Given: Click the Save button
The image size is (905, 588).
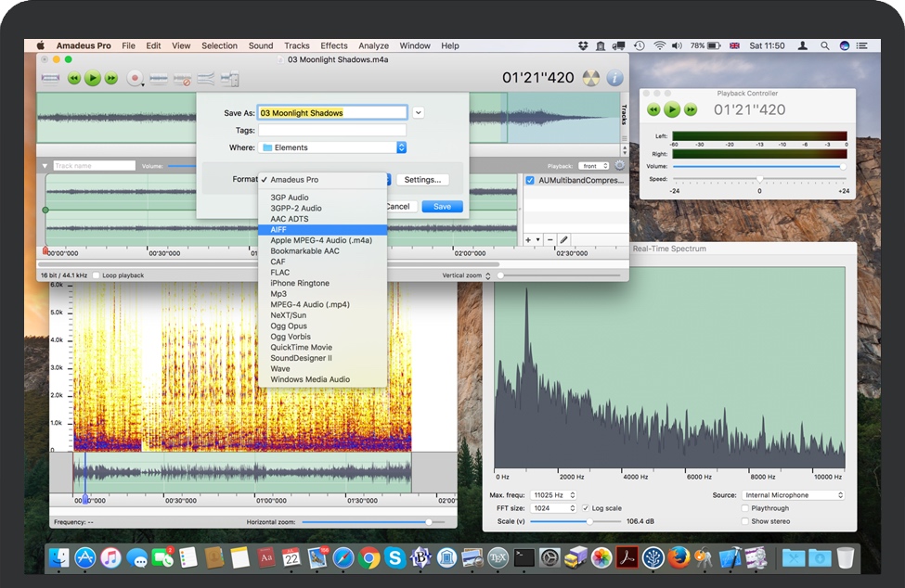Looking at the screenshot, I should click(x=442, y=206).
